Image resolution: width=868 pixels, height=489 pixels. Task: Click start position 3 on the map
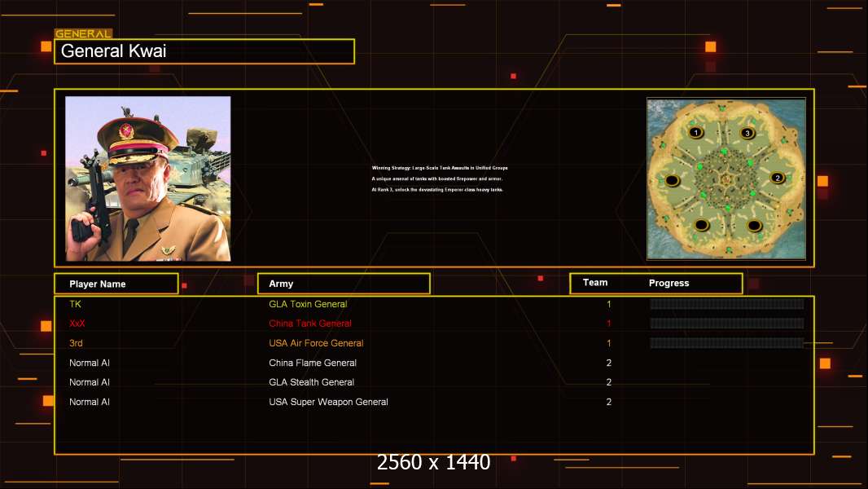click(x=747, y=133)
